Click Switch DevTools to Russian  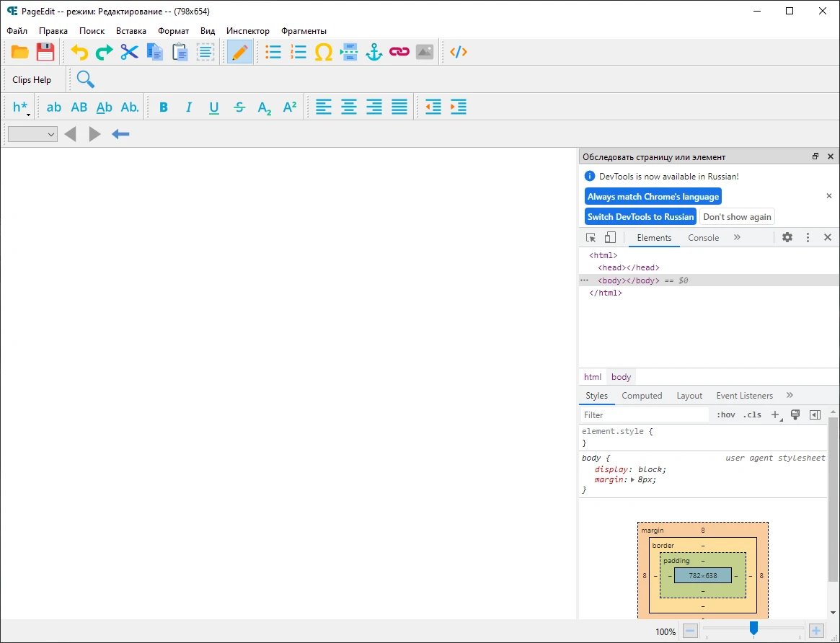tap(640, 217)
